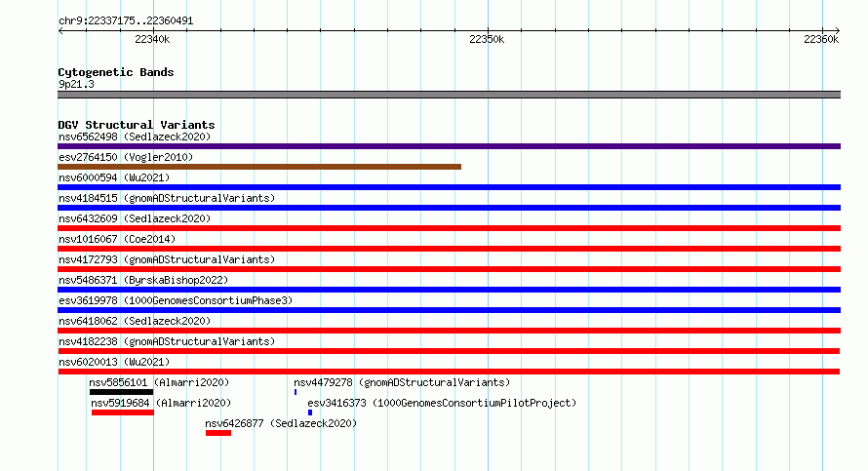The width and height of the screenshot is (868, 471).
Task: Open variant nsv6562498 (Sedlazeck2020) label
Action: [135, 137]
